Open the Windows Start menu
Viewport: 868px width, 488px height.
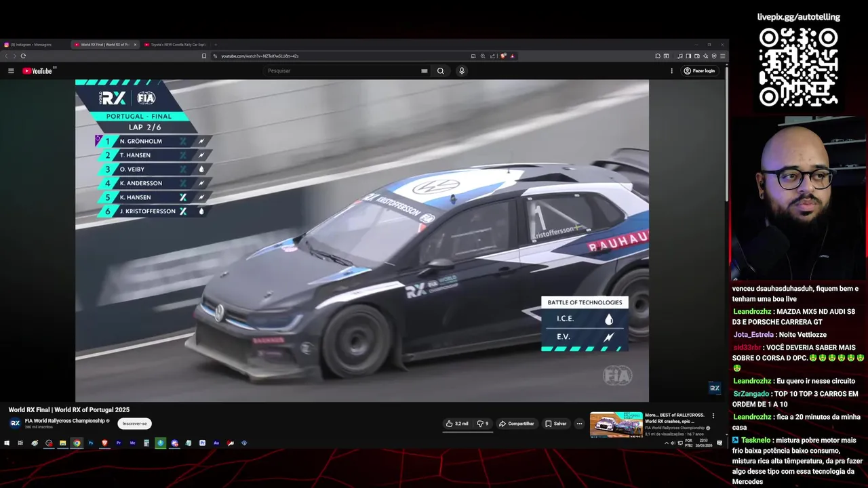click(7, 443)
